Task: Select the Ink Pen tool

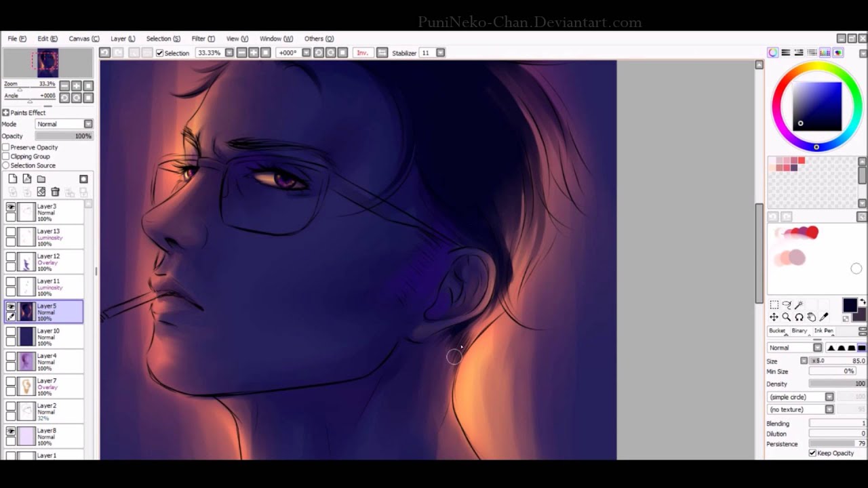Action: click(824, 331)
